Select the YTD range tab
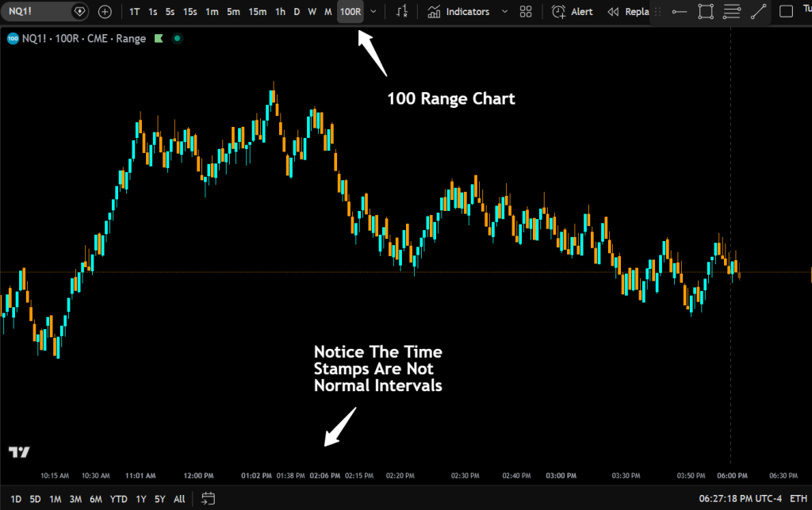This screenshot has width=812, height=510. [x=118, y=499]
